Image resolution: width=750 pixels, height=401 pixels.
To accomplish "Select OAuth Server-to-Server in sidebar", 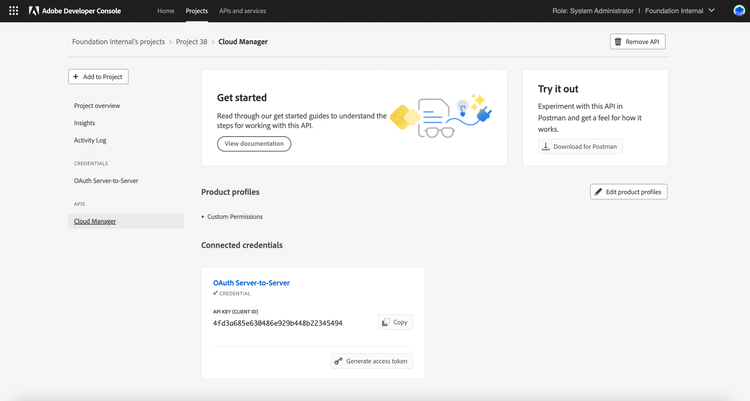I will tap(106, 181).
